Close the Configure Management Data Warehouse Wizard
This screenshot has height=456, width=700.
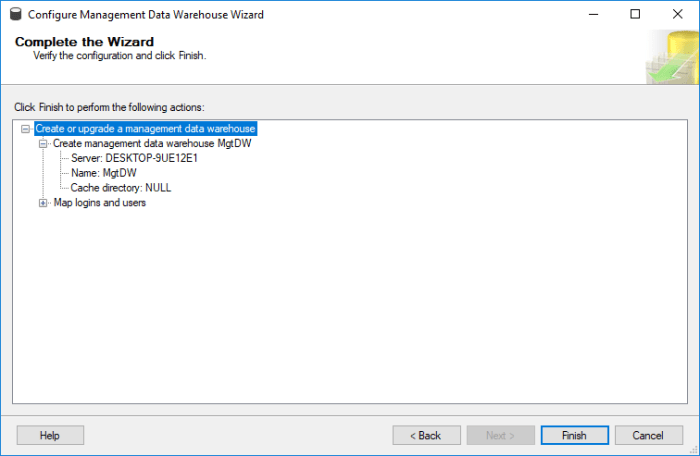677,15
